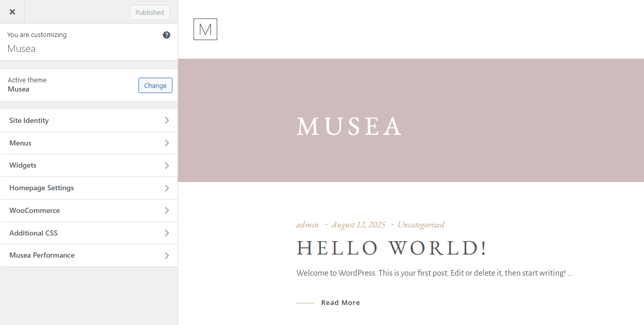
Task: Expand the Menus chevron arrow
Action: 167,143
